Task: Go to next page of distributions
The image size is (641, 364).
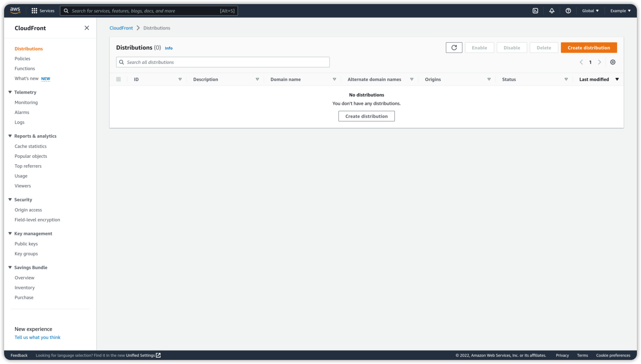Action: 599,62
